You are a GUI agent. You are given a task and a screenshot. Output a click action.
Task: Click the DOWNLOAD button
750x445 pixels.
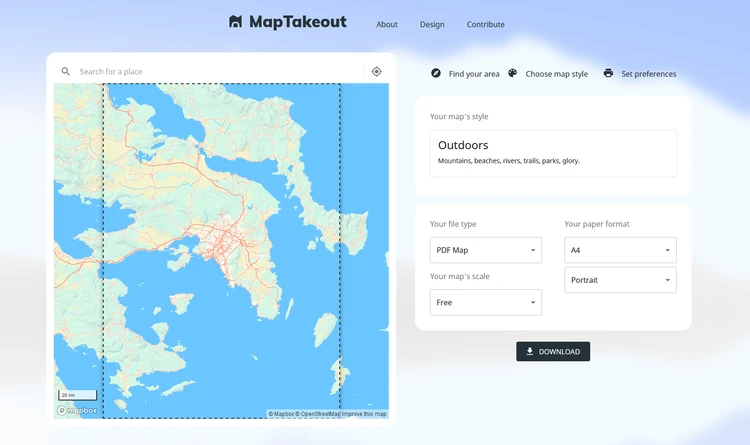point(553,351)
